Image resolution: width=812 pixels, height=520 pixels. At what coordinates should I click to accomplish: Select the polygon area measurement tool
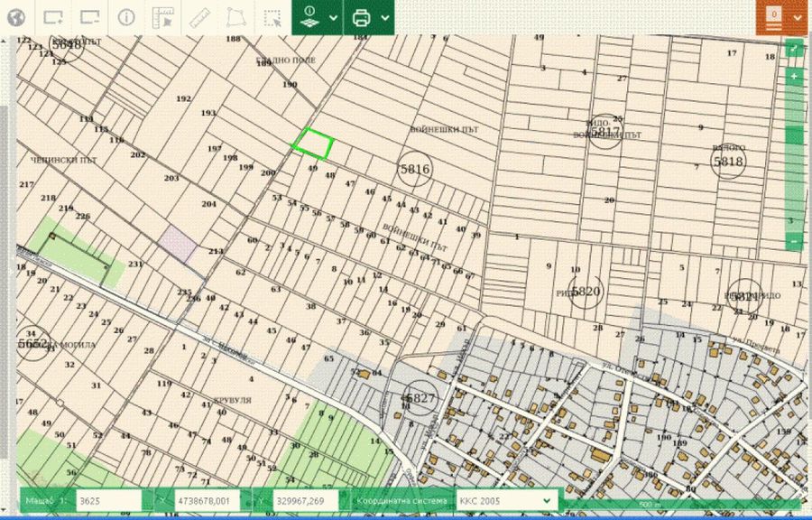point(235,17)
